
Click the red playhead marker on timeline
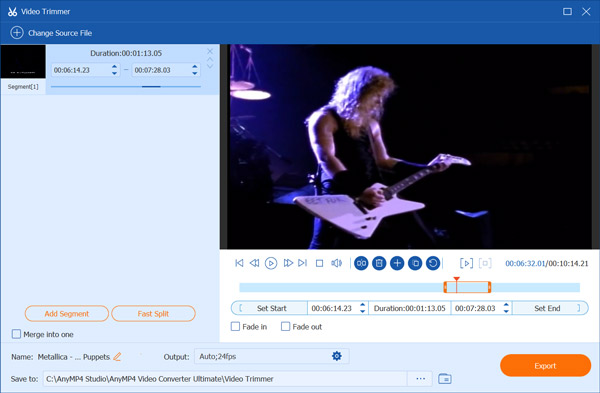(x=456, y=280)
